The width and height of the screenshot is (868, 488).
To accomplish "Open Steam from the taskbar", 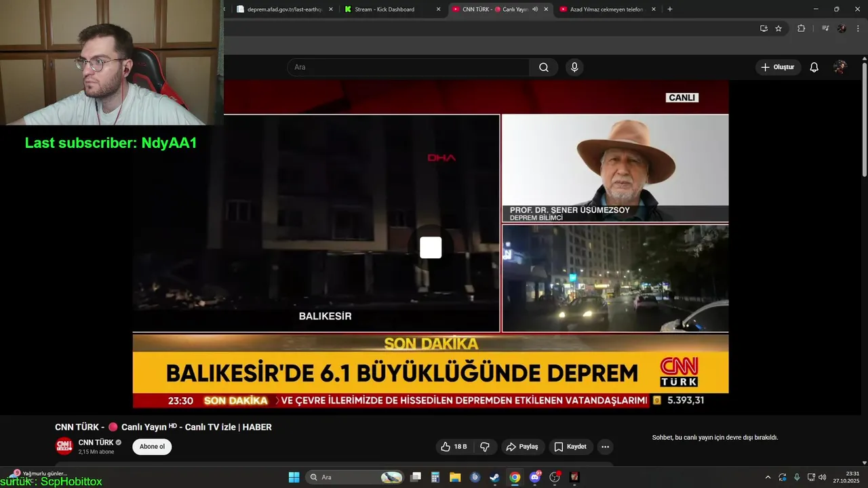I will tap(495, 477).
